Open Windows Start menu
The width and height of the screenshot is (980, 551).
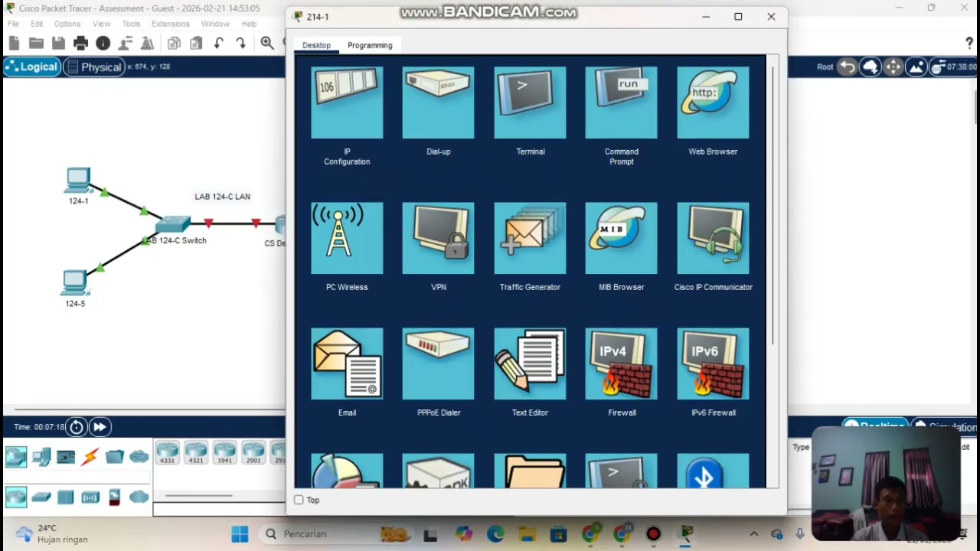(240, 533)
